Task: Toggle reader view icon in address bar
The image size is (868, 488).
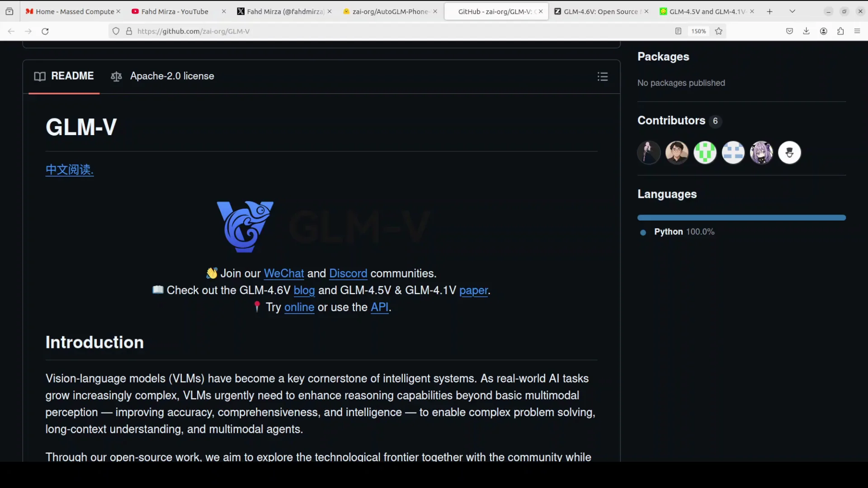Action: tap(678, 31)
